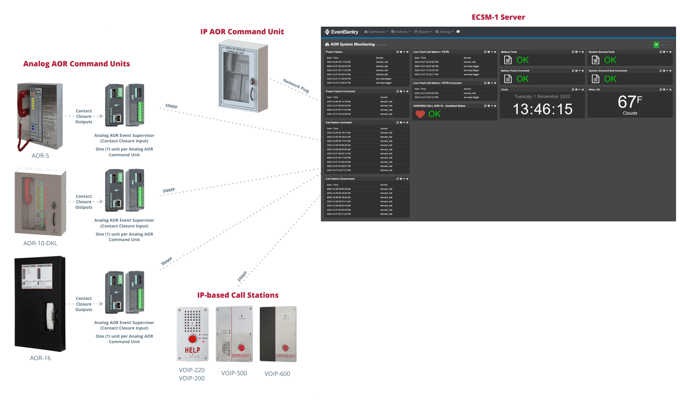Collapse the Call Station Deactivated tile
This screenshot has height=404, width=680.
404,179
